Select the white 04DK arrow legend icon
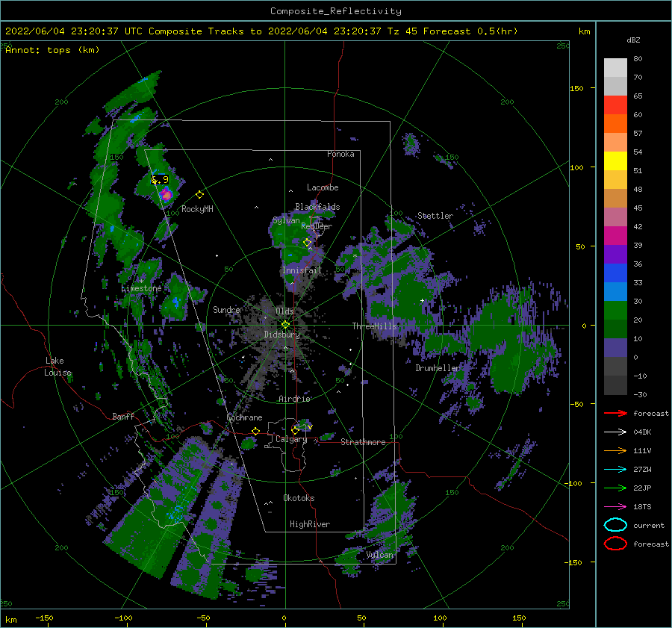 tap(615, 432)
